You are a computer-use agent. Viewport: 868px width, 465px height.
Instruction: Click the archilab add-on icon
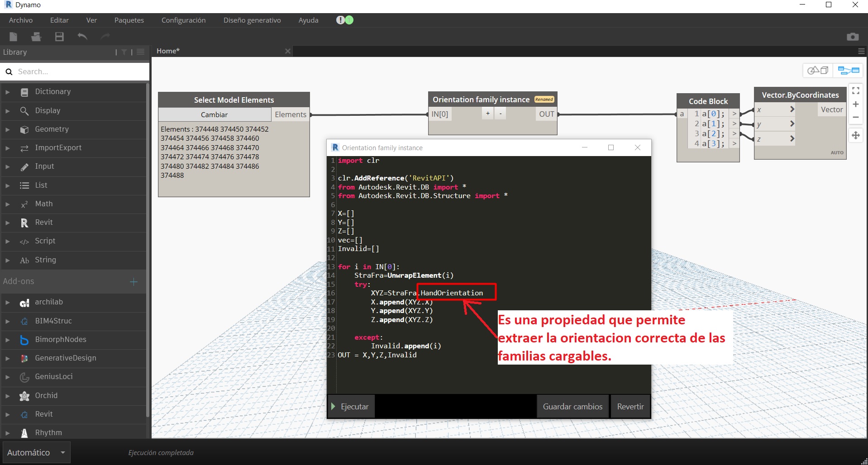point(24,303)
